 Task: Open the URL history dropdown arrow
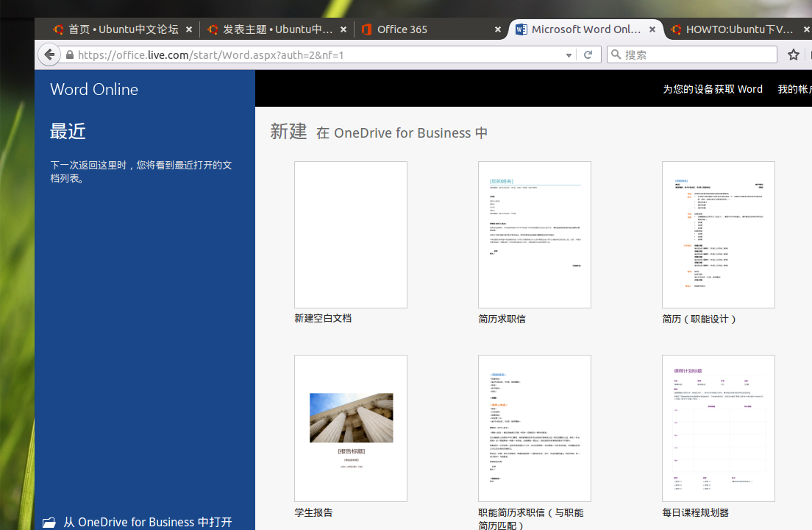tap(569, 55)
